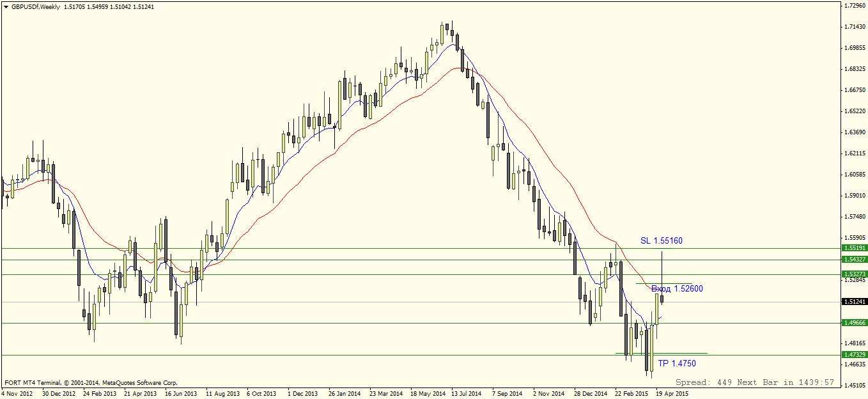The height and width of the screenshot is (399, 868).
Task: Click the green 1.55191 price tag
Action: pyautogui.click(x=855, y=248)
